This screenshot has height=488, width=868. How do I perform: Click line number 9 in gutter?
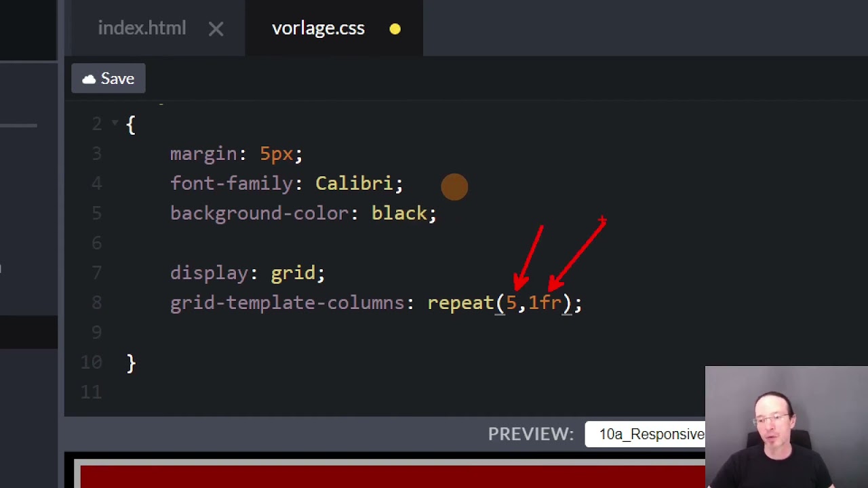(x=96, y=332)
